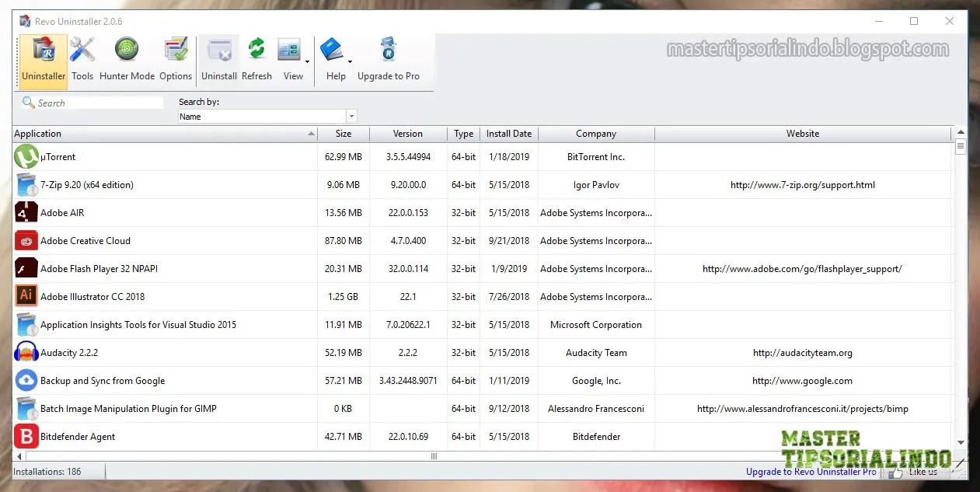Click the vertical scrollbar up arrow
Viewport: 980px width, 492px height.
tap(961, 133)
